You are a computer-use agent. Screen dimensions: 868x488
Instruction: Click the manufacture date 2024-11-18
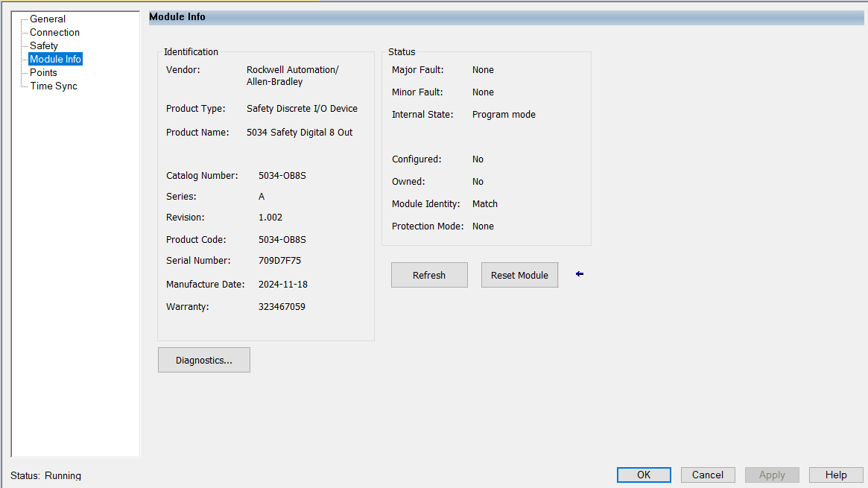click(x=283, y=285)
